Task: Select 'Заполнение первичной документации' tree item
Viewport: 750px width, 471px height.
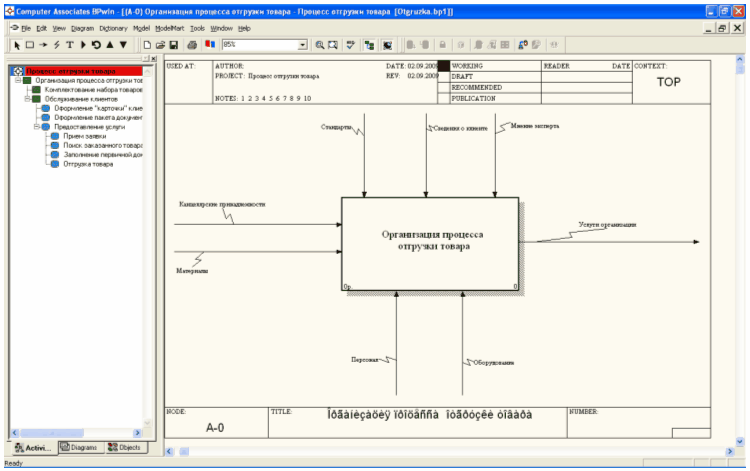Action: tap(103, 155)
